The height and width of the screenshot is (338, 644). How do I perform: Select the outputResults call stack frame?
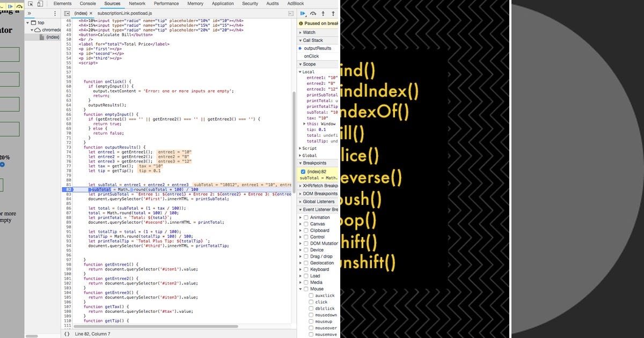[318, 48]
